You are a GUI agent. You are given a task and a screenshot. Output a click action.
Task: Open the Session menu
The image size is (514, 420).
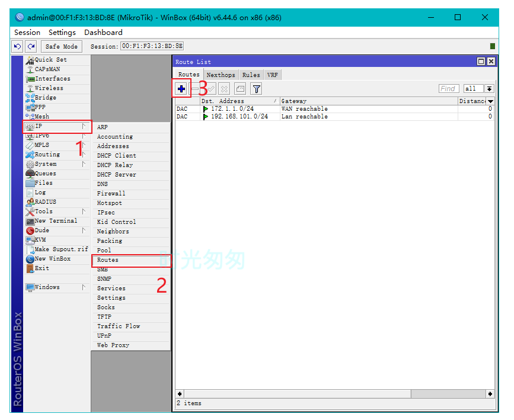click(27, 33)
